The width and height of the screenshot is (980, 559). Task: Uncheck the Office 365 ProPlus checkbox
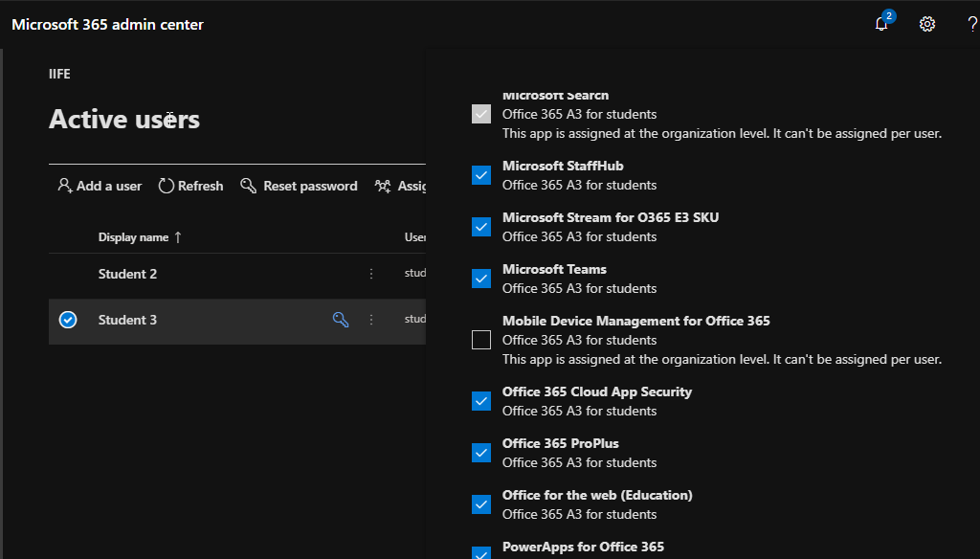[x=481, y=453]
